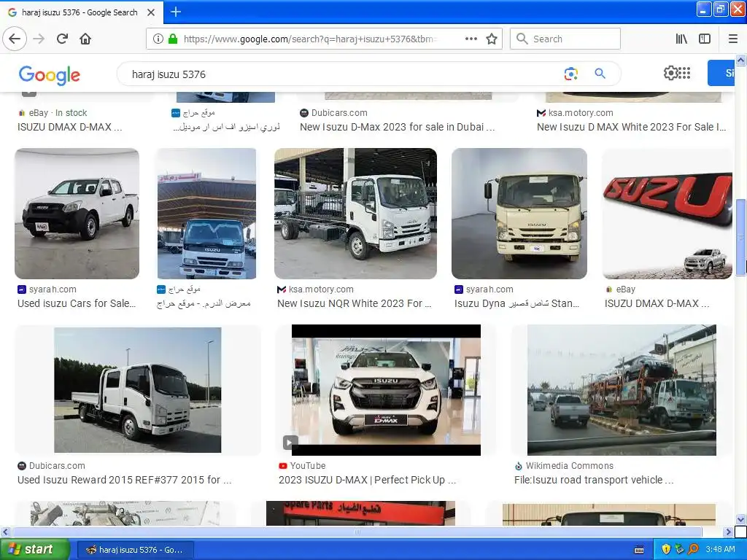
Task: Open the browser home page
Action: click(x=85, y=39)
